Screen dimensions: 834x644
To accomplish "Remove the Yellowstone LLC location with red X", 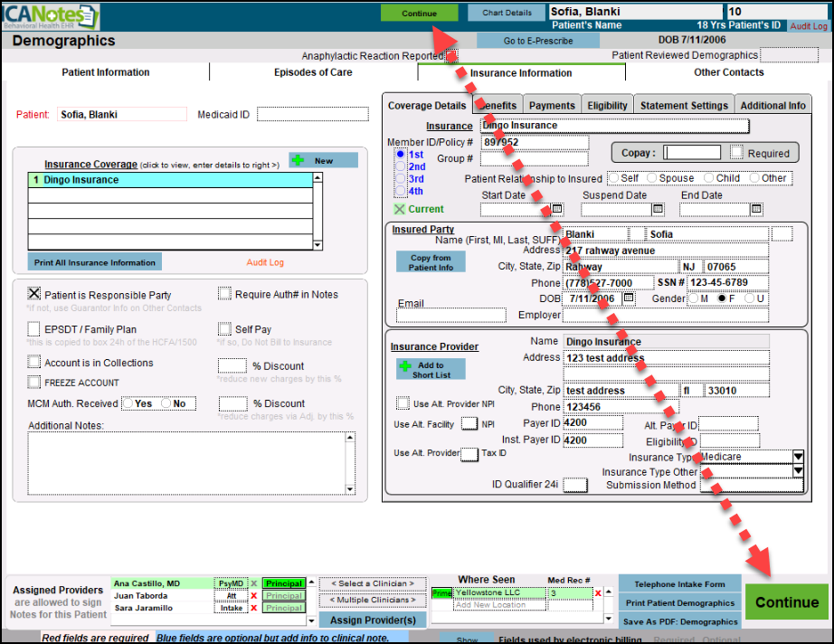I will coord(598,593).
